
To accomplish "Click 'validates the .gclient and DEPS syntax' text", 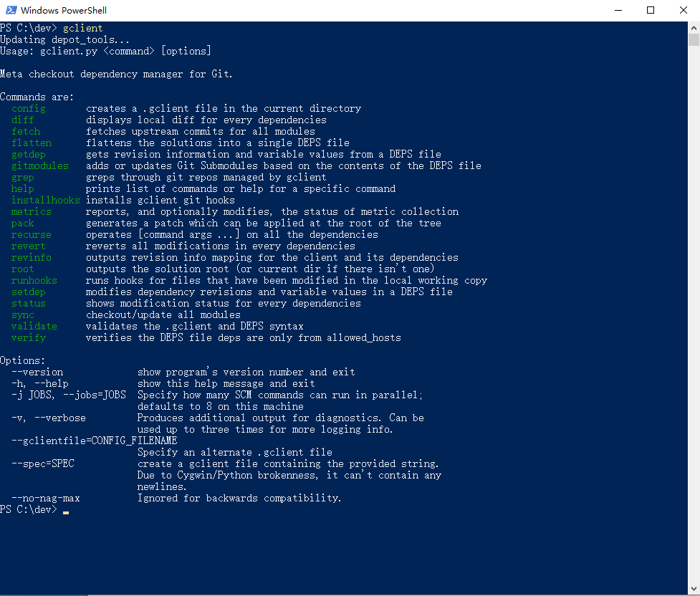I will [195, 327].
